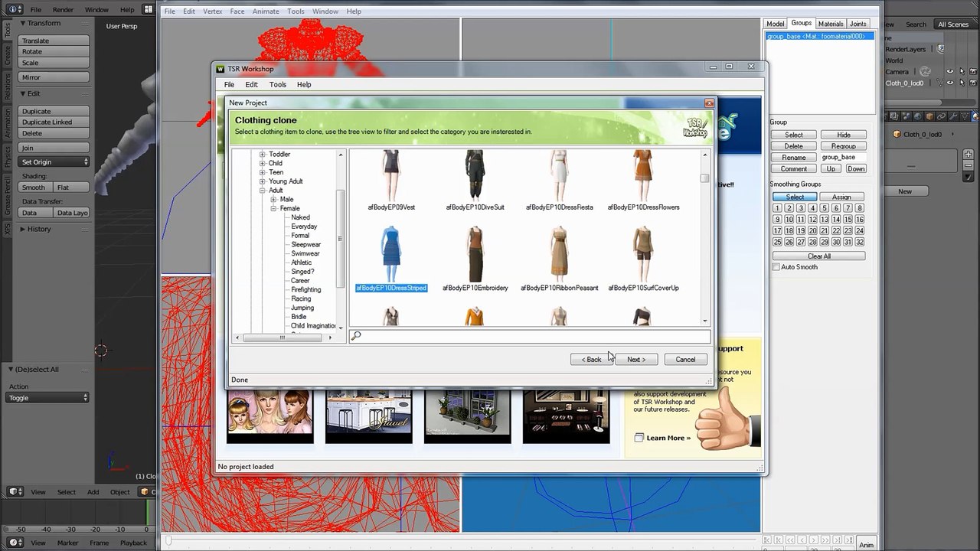Screen dimensions: 980x551
Task: Open the Set Origin dropdown
Action: coord(54,162)
